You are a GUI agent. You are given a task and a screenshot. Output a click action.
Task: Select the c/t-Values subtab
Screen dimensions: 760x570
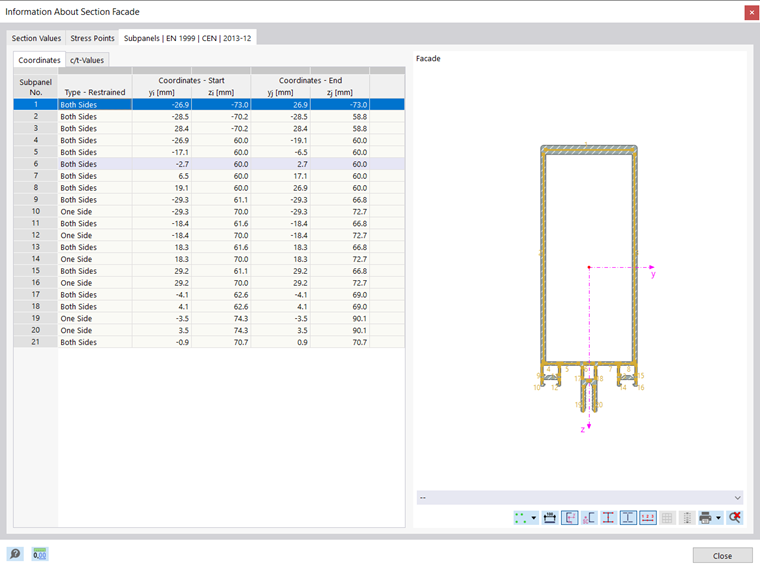(x=87, y=60)
